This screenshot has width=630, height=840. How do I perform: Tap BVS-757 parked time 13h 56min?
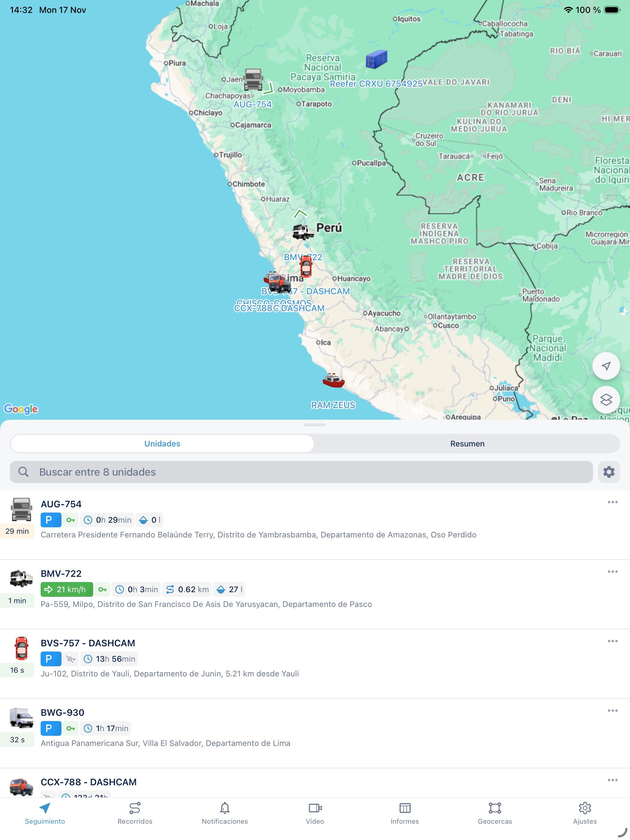110,659
